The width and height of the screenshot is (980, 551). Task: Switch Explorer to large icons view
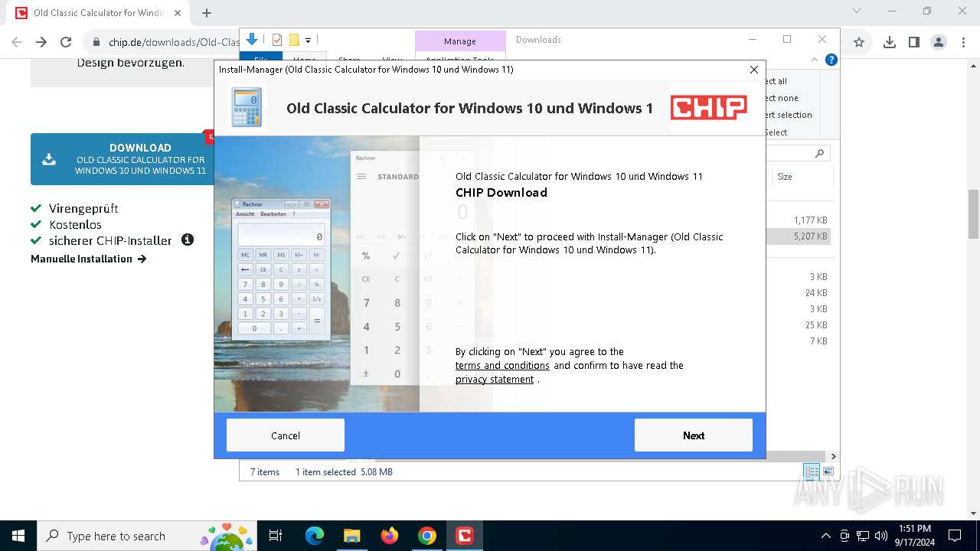(x=828, y=471)
